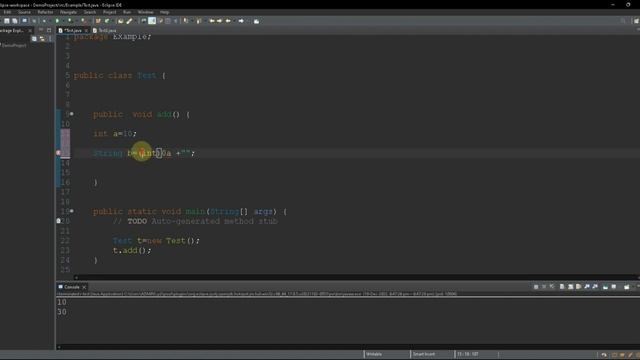Open the Source menu
The height and width of the screenshot is (360, 640).
click(x=24, y=12)
